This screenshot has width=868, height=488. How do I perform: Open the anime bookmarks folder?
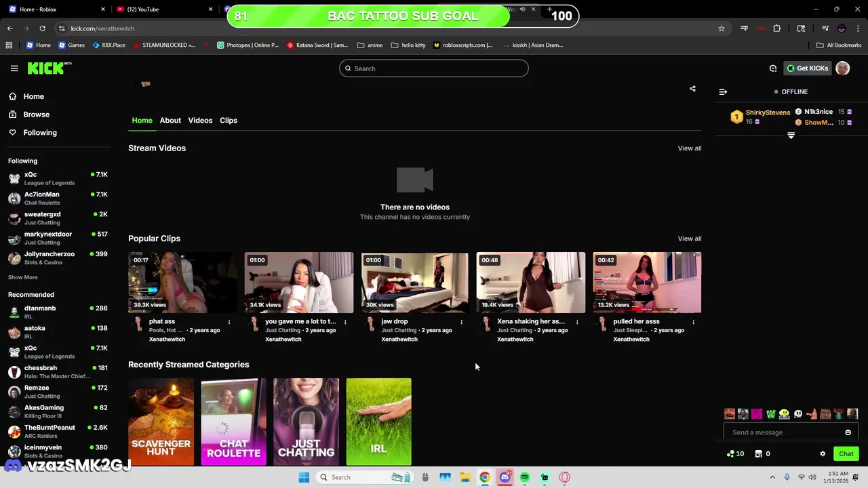370,45
